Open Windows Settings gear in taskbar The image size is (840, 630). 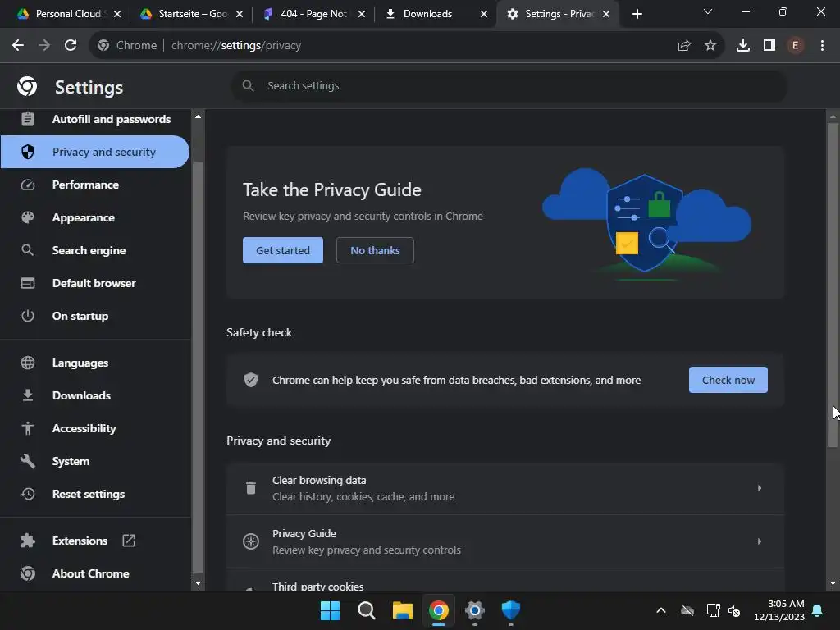pyautogui.click(x=475, y=610)
